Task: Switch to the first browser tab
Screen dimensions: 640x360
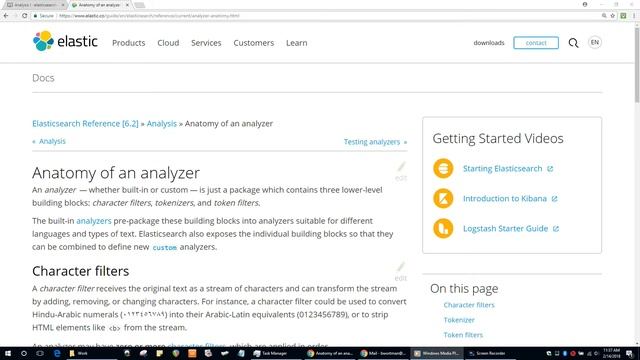Action: coord(34,5)
